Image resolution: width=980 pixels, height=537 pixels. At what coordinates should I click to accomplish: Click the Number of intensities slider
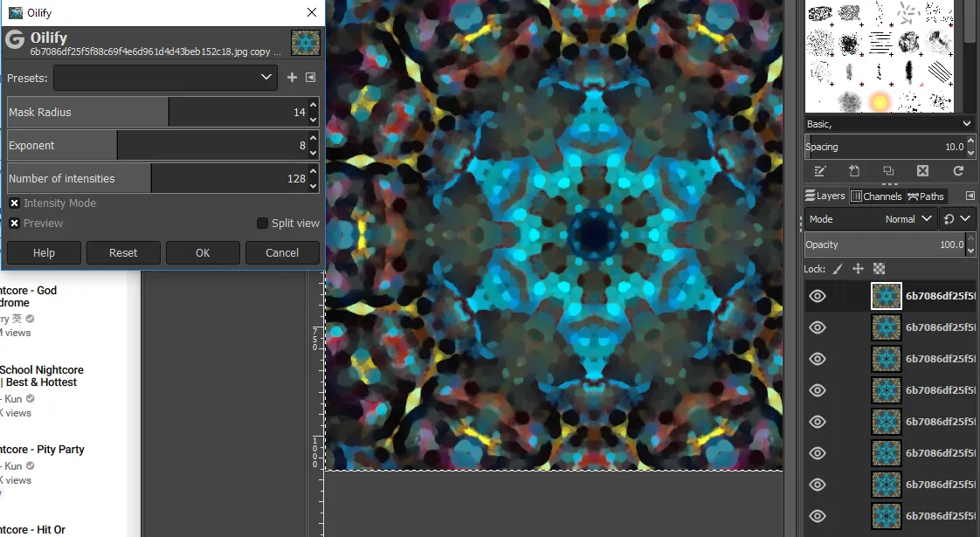(157, 178)
